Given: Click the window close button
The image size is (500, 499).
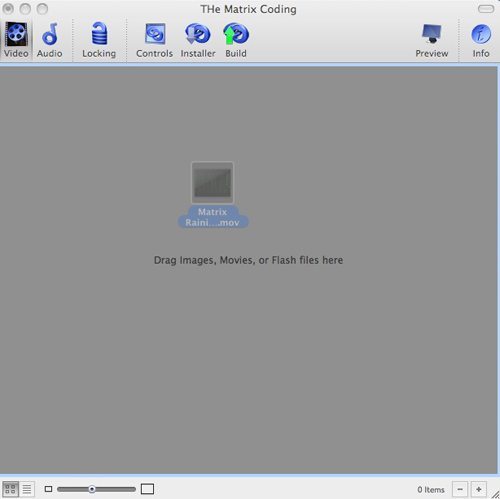Looking at the screenshot, I should (x=8, y=9).
